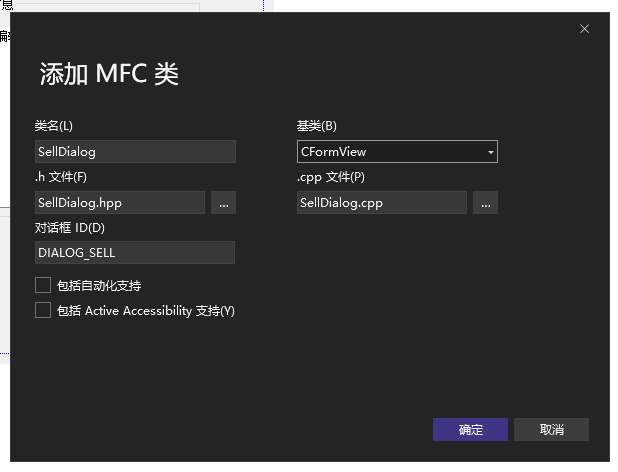Click the 基类(B) label
The image size is (618, 472).
click(317, 126)
